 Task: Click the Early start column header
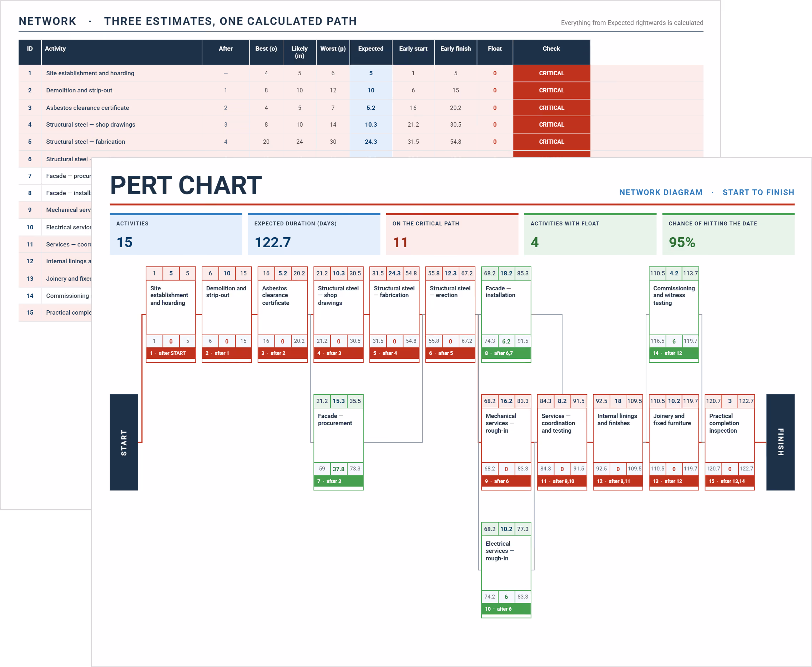[413, 52]
